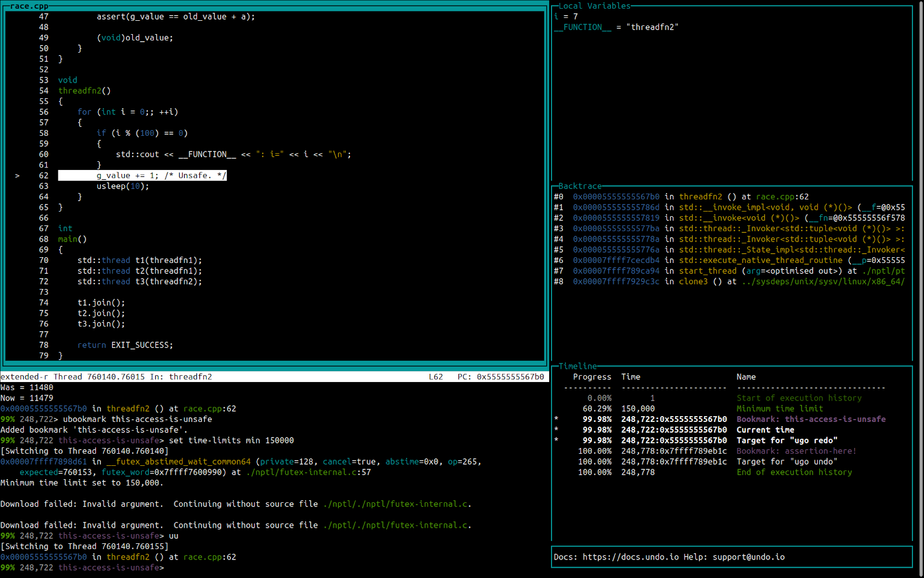924x578 pixels.
Task: Click source line 54 threadfn2()
Action: click(x=84, y=91)
